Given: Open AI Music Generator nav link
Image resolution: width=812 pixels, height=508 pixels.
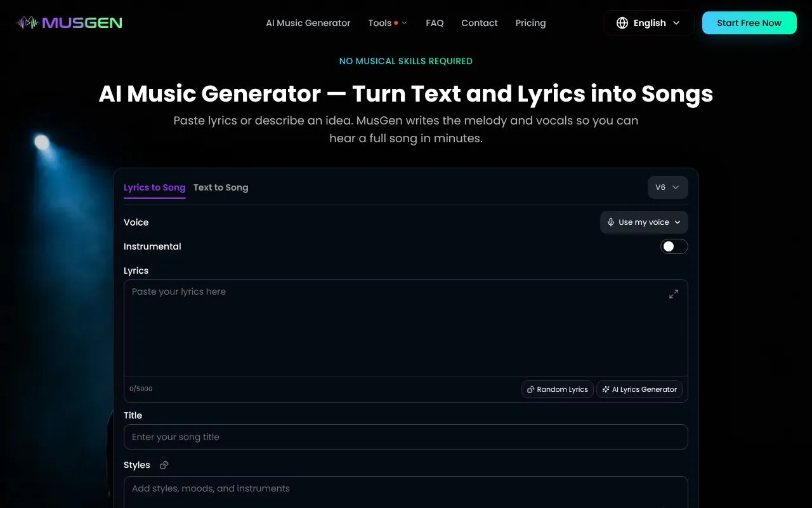Looking at the screenshot, I should [308, 23].
